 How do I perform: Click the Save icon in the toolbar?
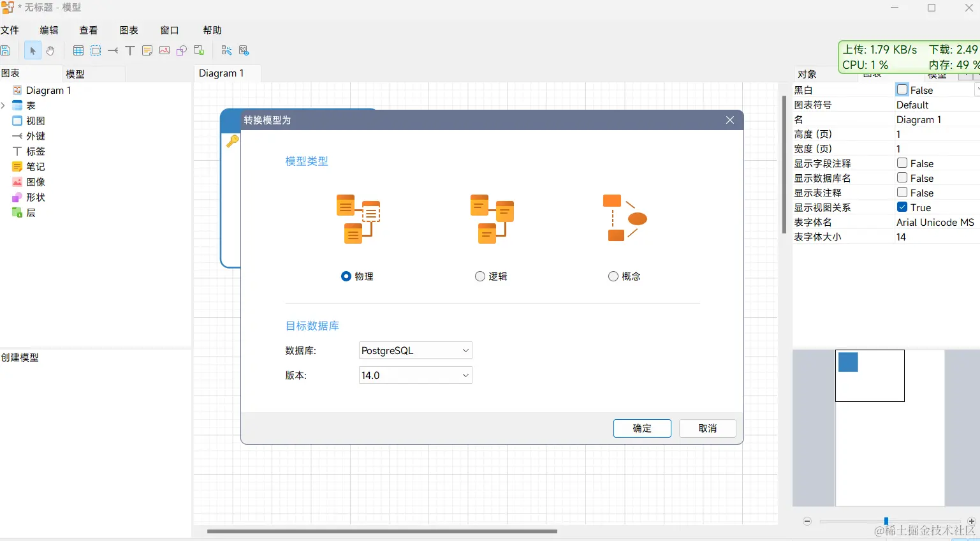tap(5, 50)
